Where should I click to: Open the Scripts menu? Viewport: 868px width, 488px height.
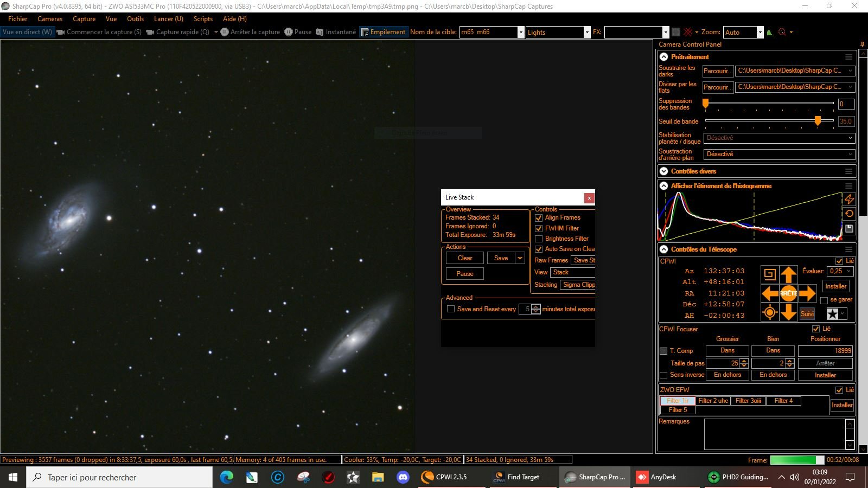(x=203, y=19)
